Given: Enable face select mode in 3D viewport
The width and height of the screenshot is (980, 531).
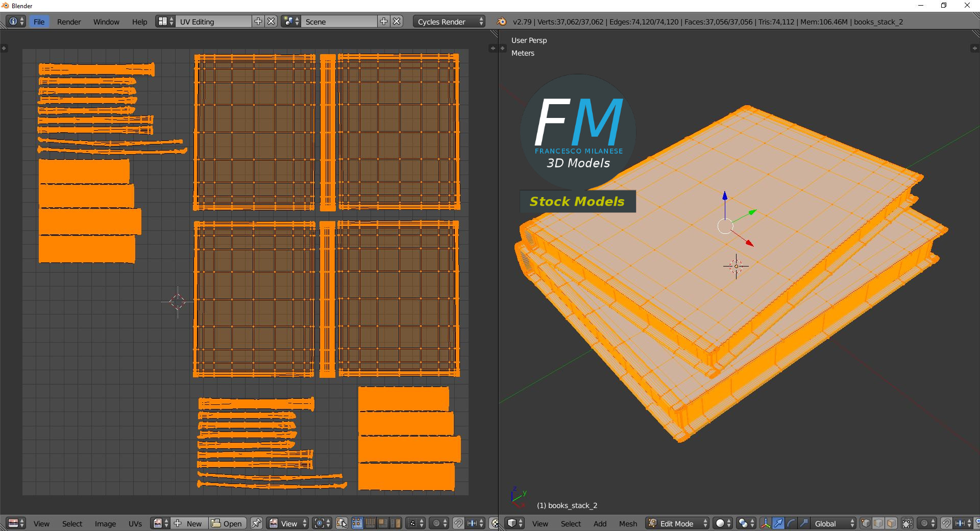Looking at the screenshot, I should [891, 523].
